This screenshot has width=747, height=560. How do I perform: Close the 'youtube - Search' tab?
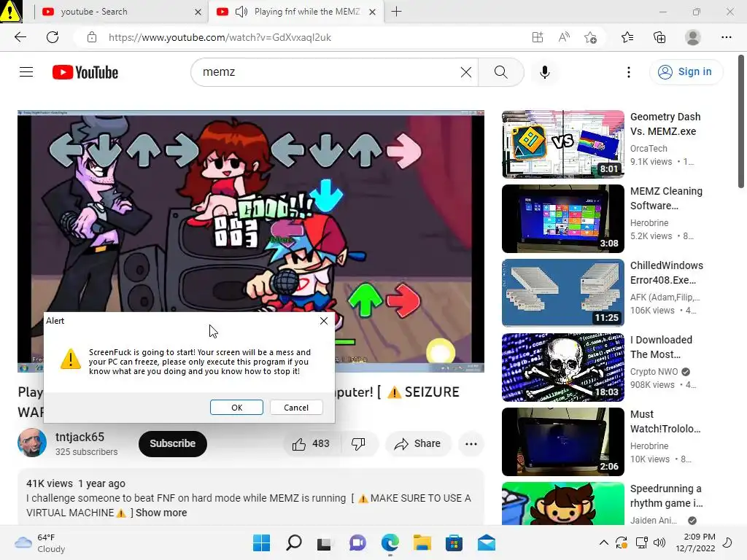198,12
